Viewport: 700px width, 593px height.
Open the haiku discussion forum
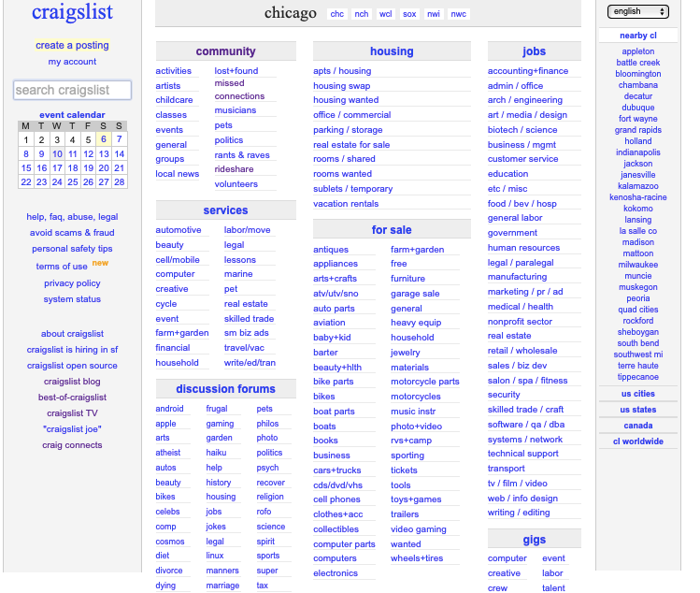216,453
